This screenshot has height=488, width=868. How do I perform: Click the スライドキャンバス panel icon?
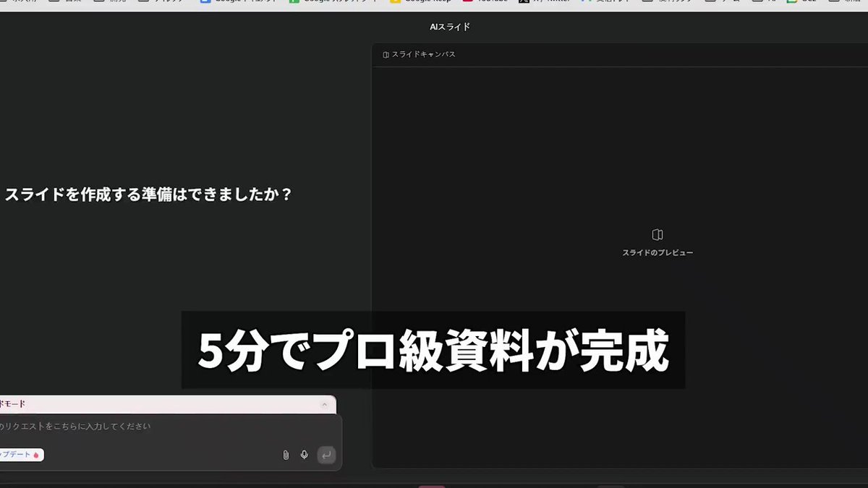(386, 54)
